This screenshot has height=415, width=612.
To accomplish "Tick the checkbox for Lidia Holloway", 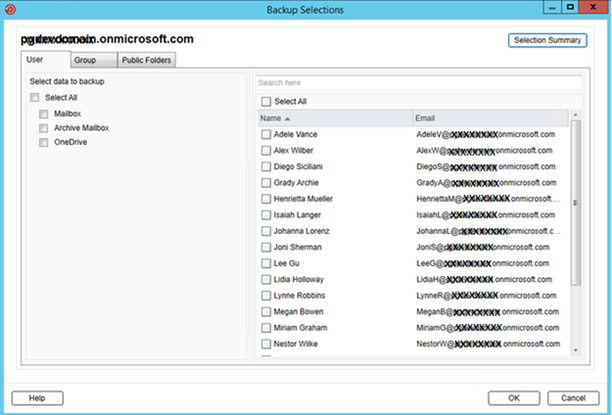I will click(x=266, y=280).
